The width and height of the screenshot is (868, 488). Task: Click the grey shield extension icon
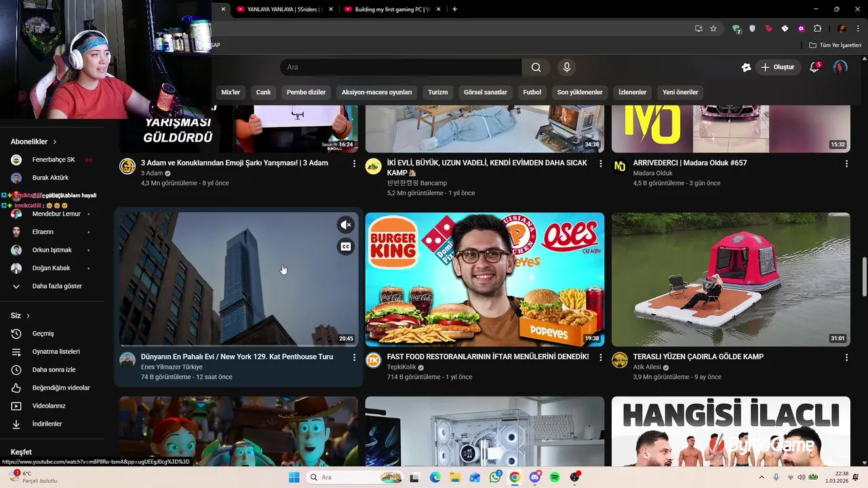[x=752, y=28]
